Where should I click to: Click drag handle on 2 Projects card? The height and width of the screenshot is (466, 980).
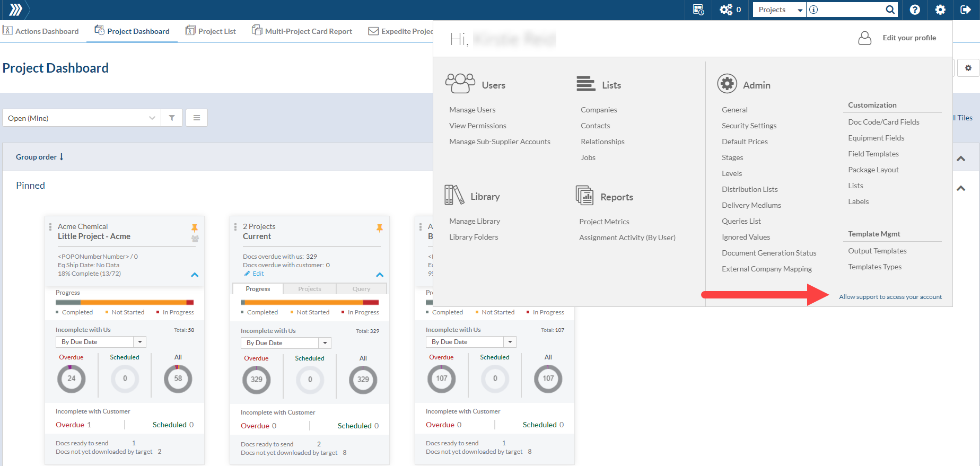[235, 227]
